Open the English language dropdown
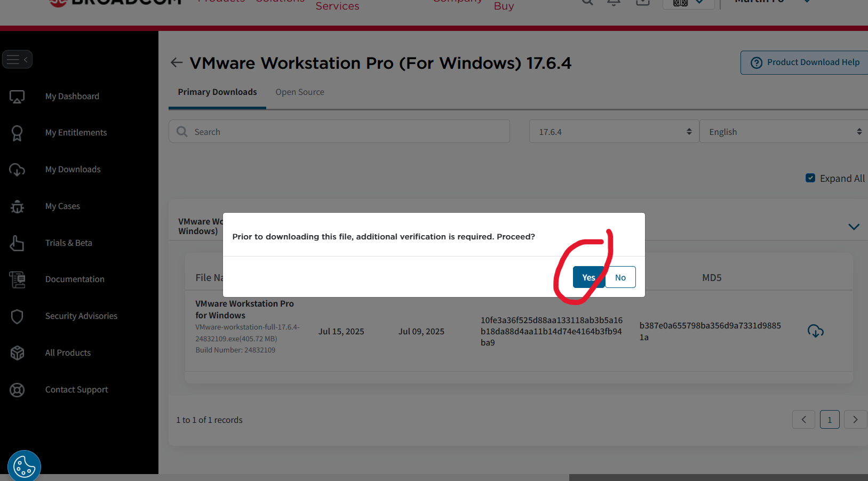 (x=783, y=132)
